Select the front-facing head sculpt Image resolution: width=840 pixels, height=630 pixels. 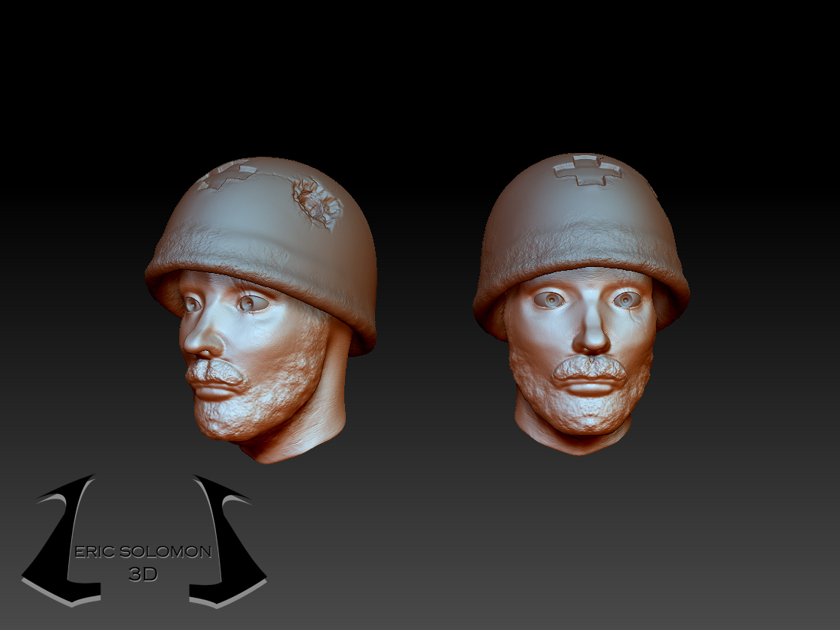pos(581,304)
